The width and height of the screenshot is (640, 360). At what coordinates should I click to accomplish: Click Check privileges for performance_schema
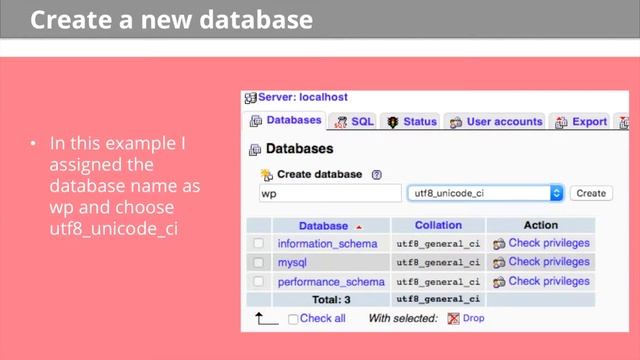click(x=549, y=281)
